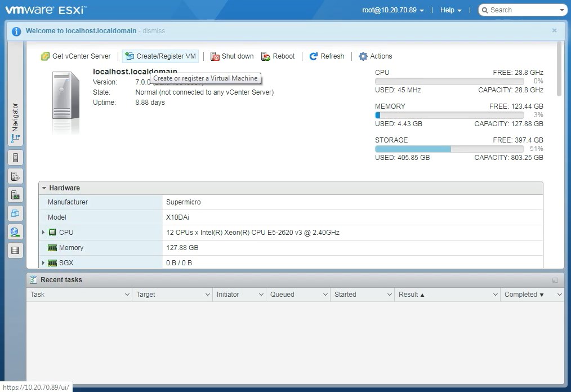The width and height of the screenshot is (571, 392).
Task: Click the main content vertical scrollbar
Action: tap(559, 69)
